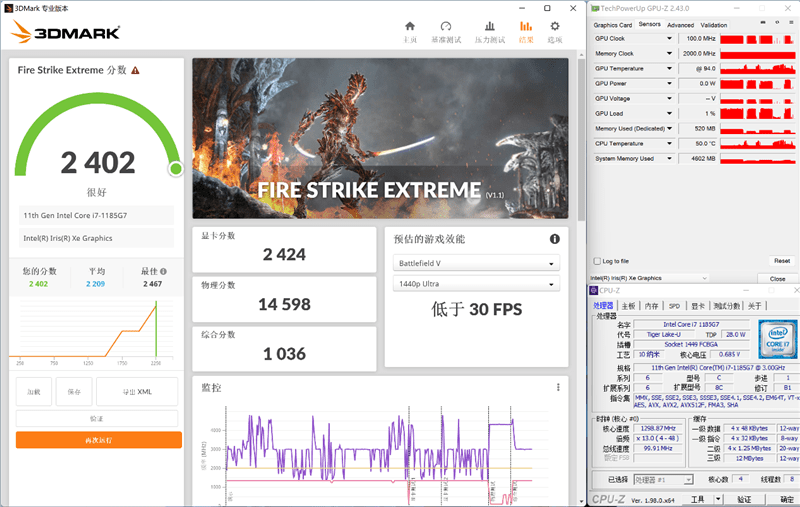Click the physics score value 14 598

pos(284,305)
